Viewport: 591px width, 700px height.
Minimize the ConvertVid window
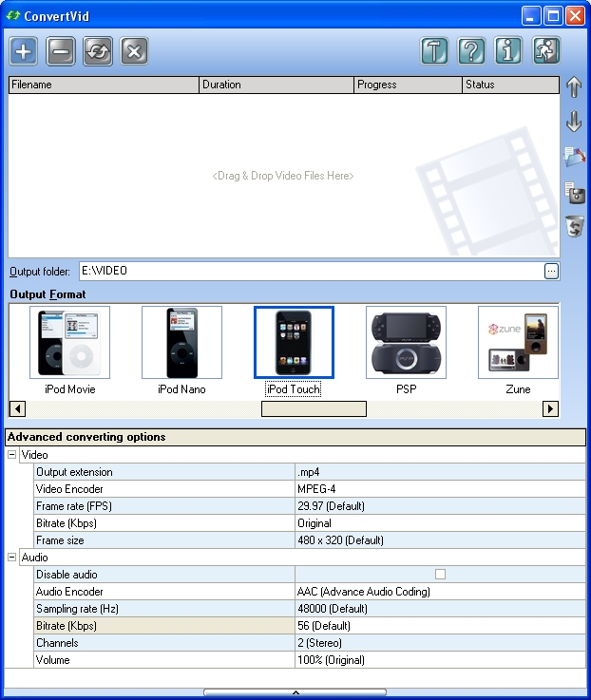531,16
